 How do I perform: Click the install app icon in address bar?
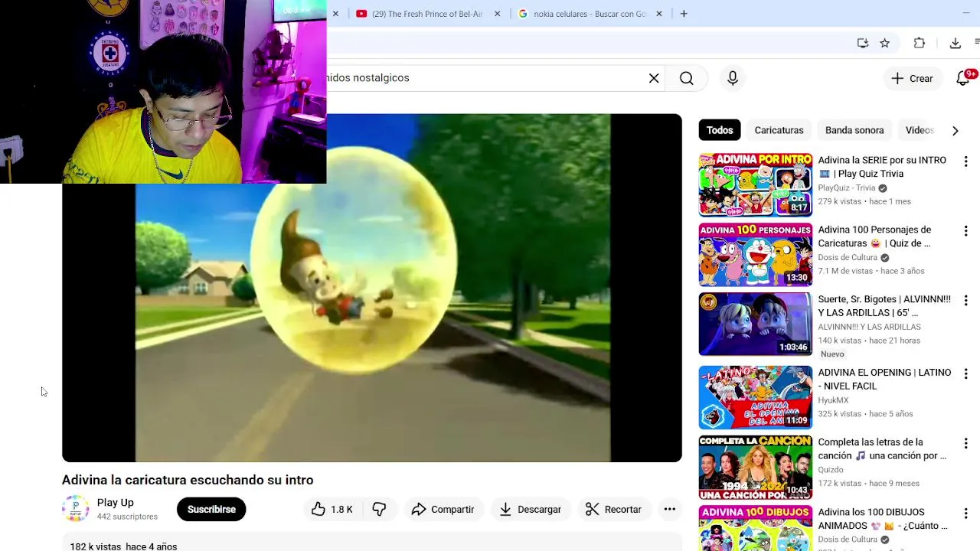863,44
